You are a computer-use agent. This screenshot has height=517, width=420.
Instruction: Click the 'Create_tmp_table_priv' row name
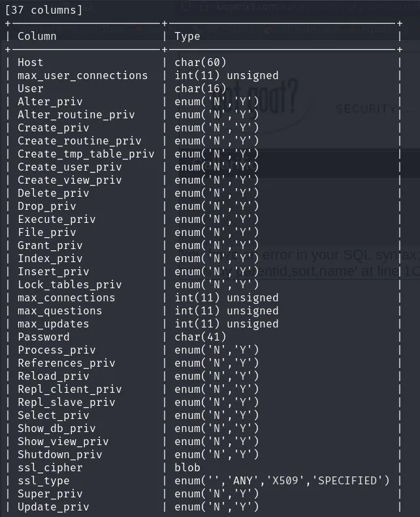86,154
